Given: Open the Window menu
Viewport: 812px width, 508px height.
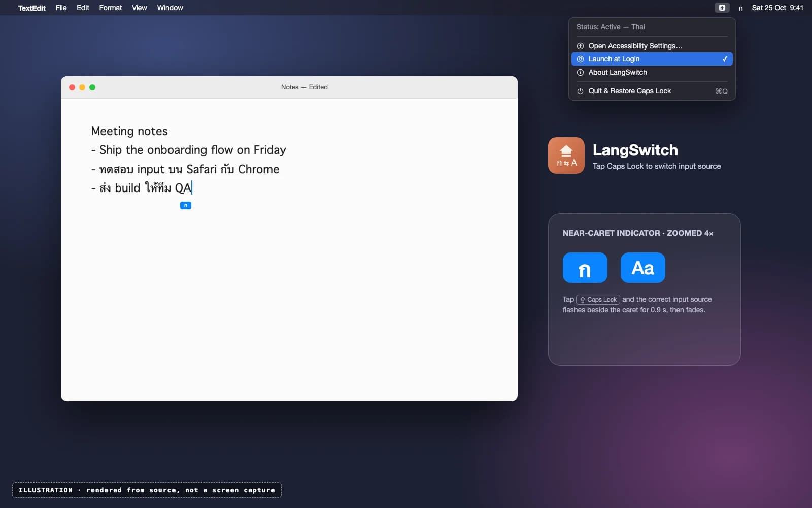Looking at the screenshot, I should click(x=170, y=8).
